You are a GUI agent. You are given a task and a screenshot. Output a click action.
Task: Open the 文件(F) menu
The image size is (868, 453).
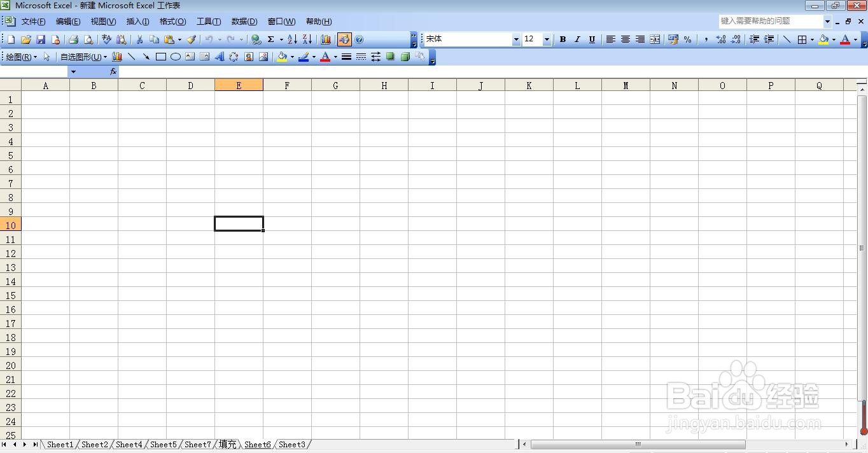tap(33, 22)
